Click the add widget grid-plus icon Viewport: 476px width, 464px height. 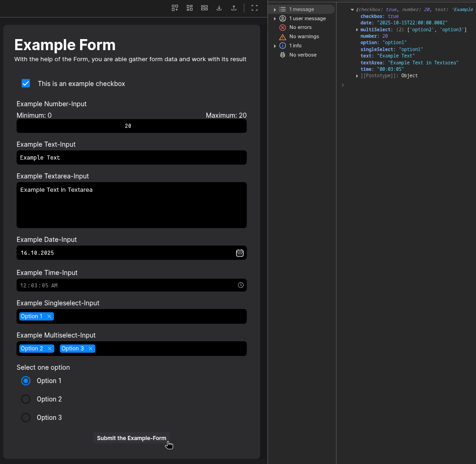[x=175, y=8]
